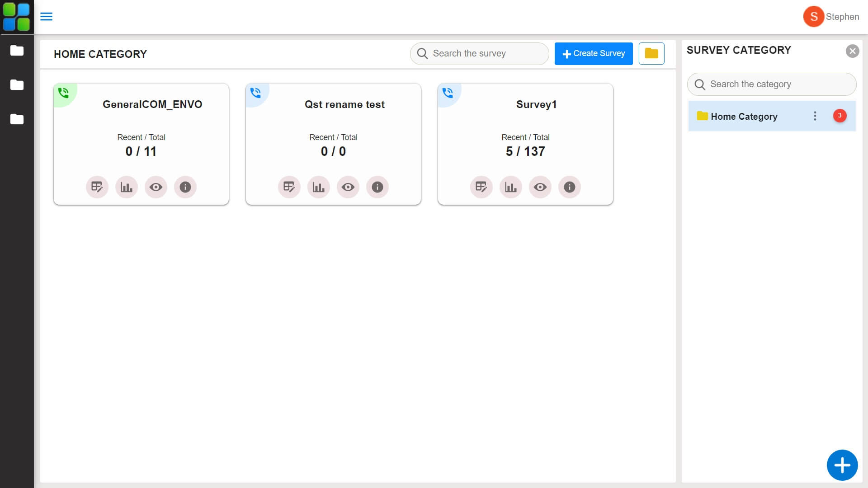Click the 0 / 0 response count
The width and height of the screenshot is (868, 488).
(x=333, y=151)
